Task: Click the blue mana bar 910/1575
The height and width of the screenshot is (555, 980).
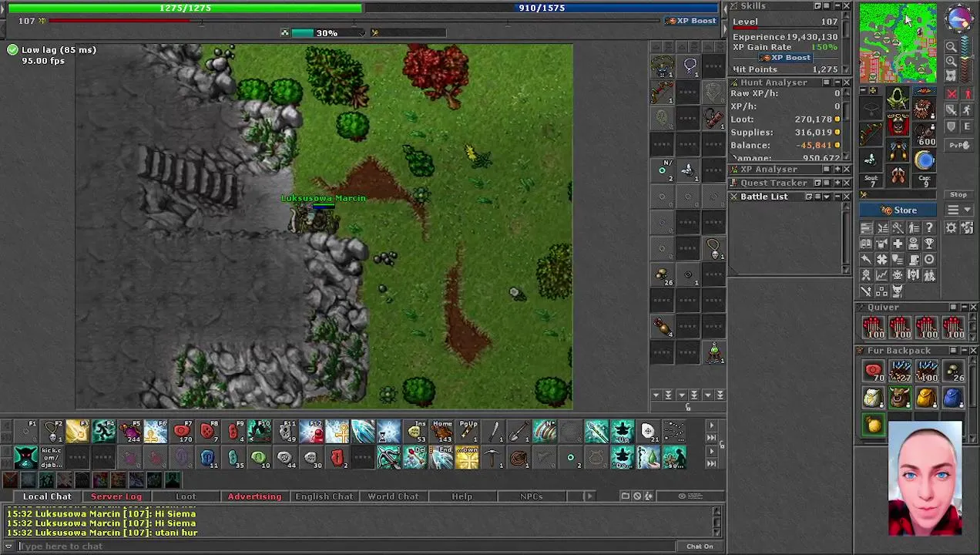Action: pyautogui.click(x=542, y=8)
